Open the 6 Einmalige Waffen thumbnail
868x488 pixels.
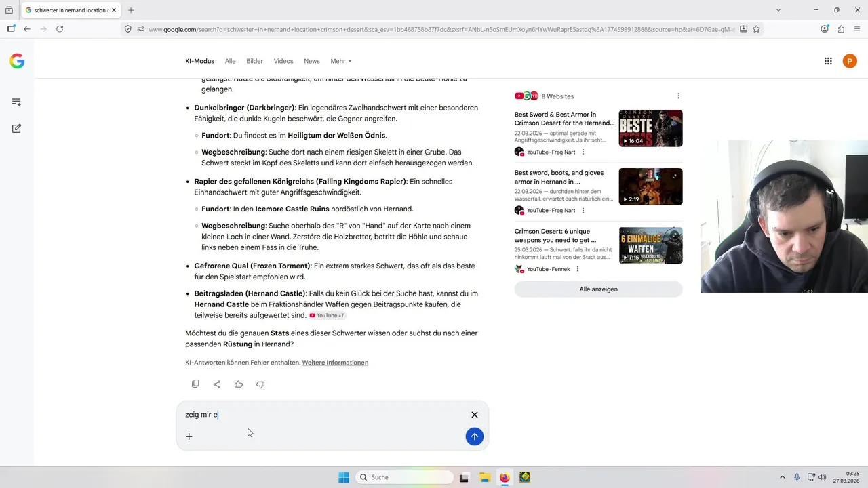[651, 245]
